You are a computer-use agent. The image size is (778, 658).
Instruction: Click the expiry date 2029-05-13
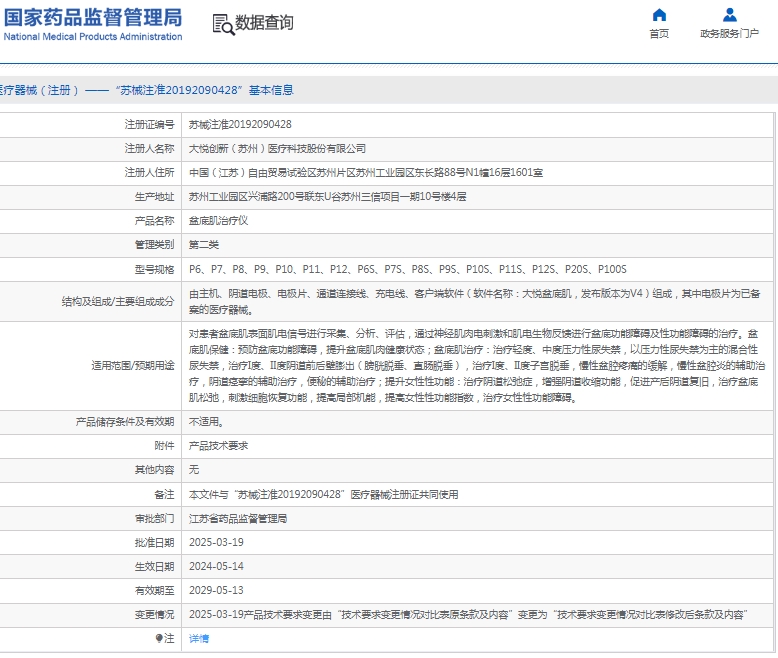(x=216, y=591)
